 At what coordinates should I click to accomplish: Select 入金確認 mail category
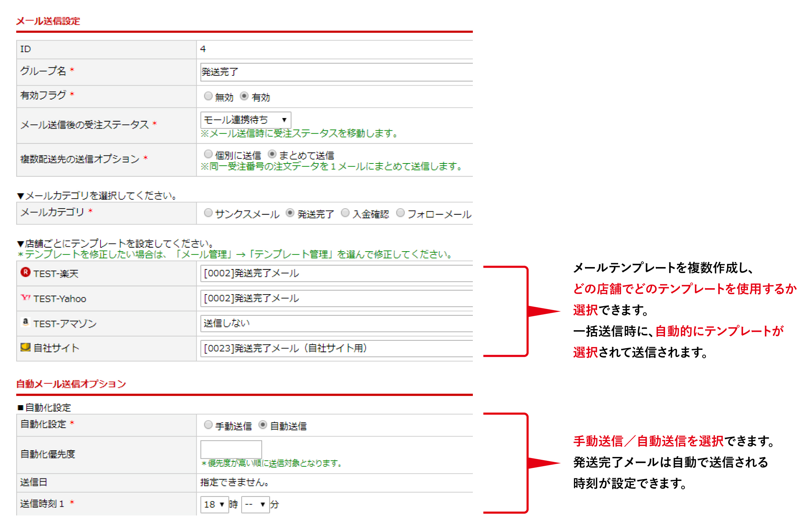point(345,213)
